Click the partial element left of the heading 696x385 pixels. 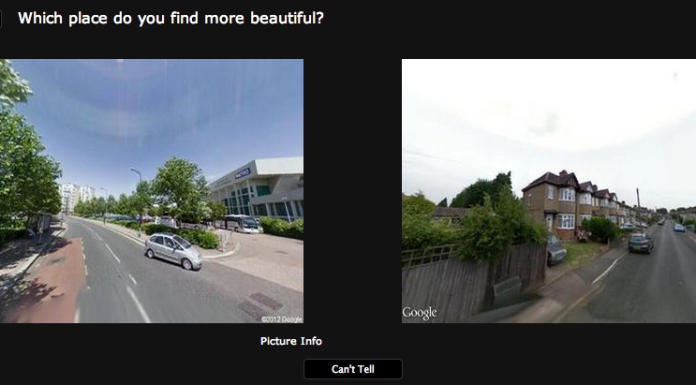coord(1,19)
